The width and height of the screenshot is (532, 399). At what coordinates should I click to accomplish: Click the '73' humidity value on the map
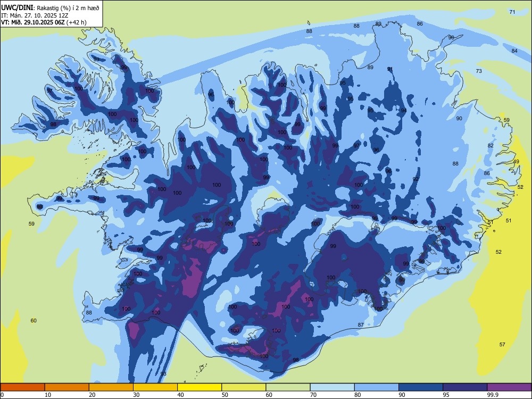tap(479, 71)
